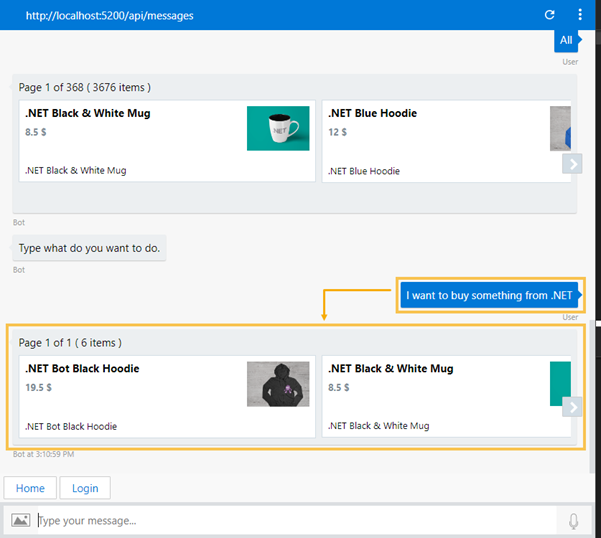Click 'Page 1 of 1 ( 6 items )' text
601x538 pixels.
pos(70,343)
